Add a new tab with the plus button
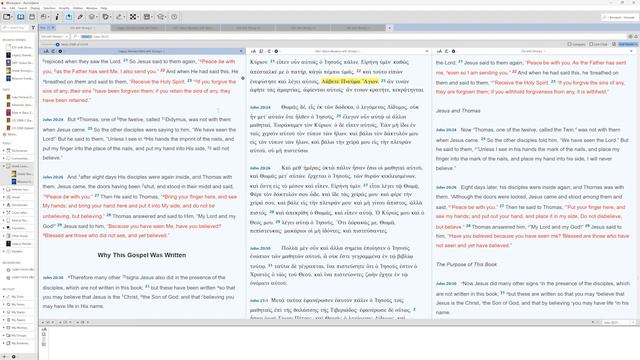This screenshot has width=640, height=360. coord(389,28)
